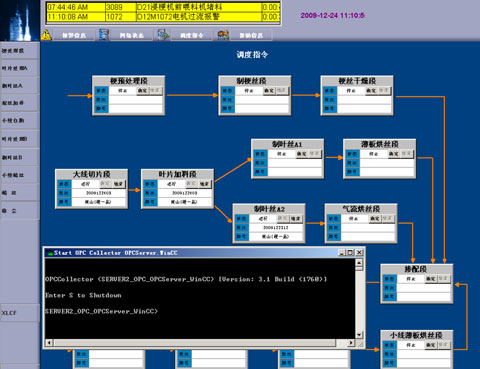Click the active right button in 制叶丝A2 panel
Image resolution: width=480 pixels, height=369 pixels.
pyautogui.click(x=296, y=218)
